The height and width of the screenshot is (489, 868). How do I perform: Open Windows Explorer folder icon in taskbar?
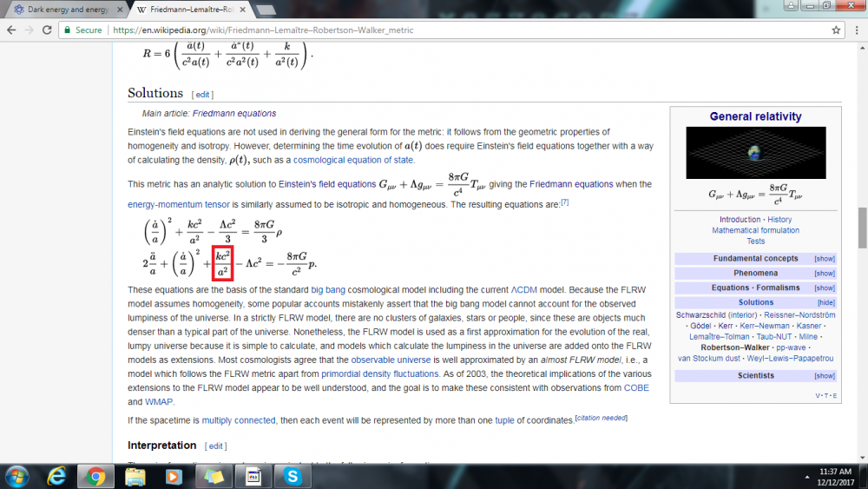135,476
